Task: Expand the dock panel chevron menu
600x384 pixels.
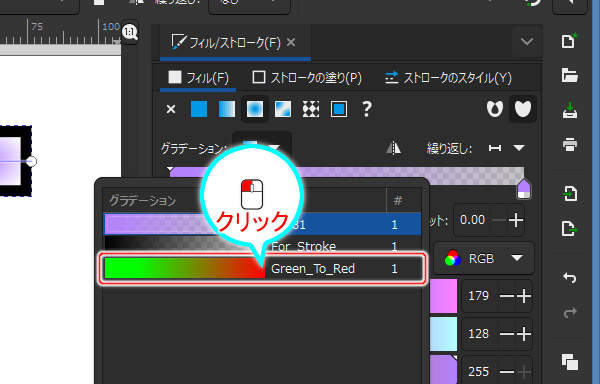Action: coord(527,41)
